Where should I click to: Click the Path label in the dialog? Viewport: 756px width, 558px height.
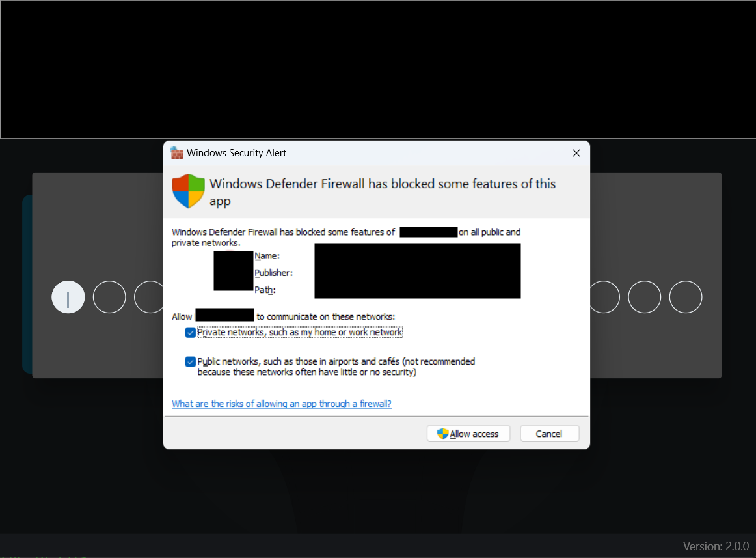point(267,290)
